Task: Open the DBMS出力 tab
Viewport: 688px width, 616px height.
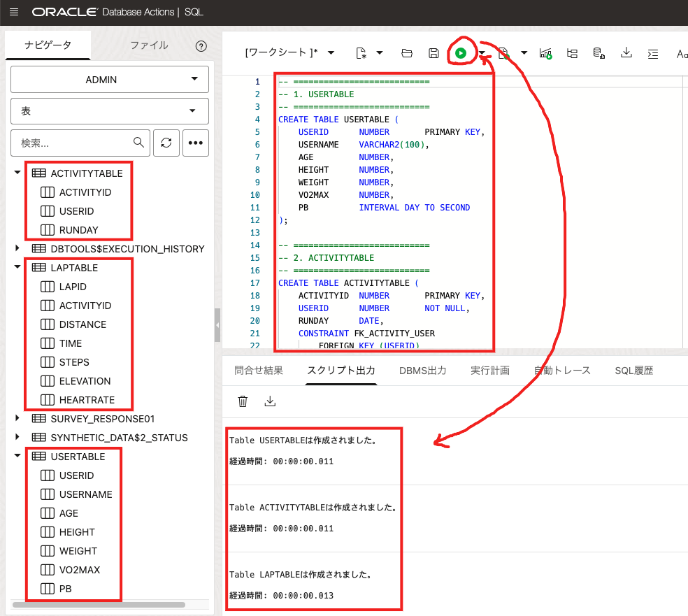Action: 422,371
